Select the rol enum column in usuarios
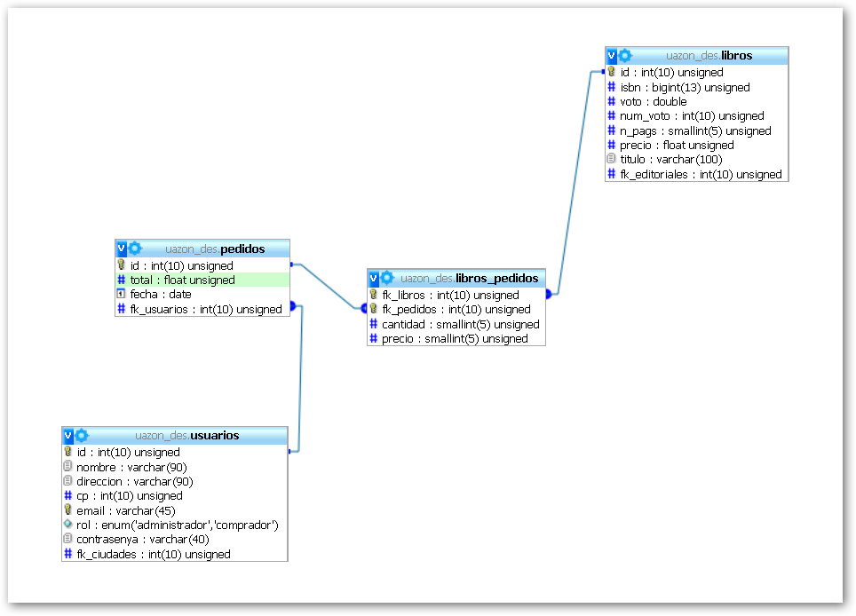The image size is (856, 616). click(x=178, y=525)
